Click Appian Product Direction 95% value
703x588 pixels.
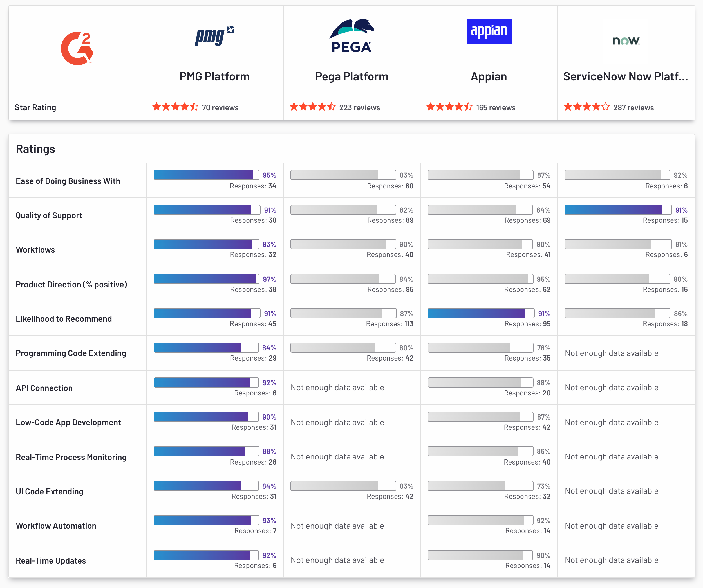pos(543,279)
